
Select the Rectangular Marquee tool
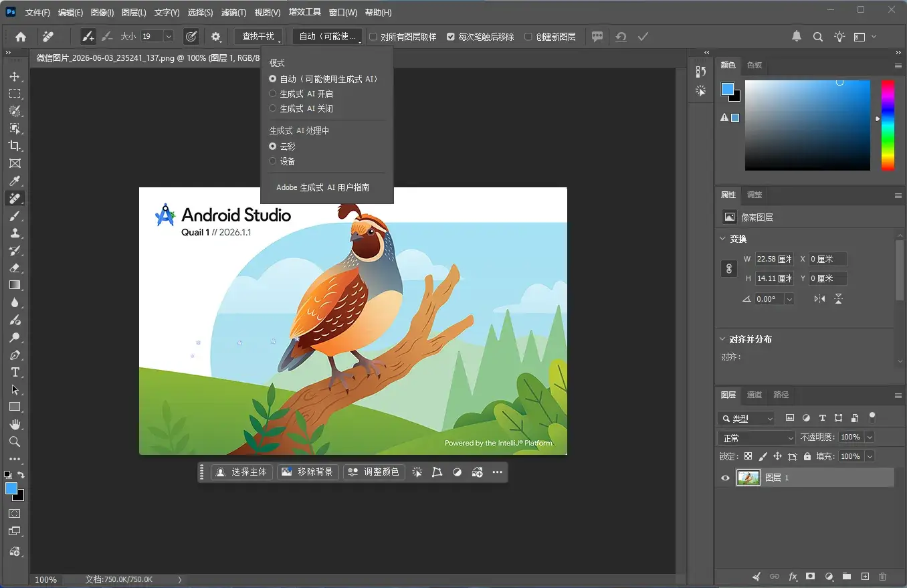tap(15, 94)
